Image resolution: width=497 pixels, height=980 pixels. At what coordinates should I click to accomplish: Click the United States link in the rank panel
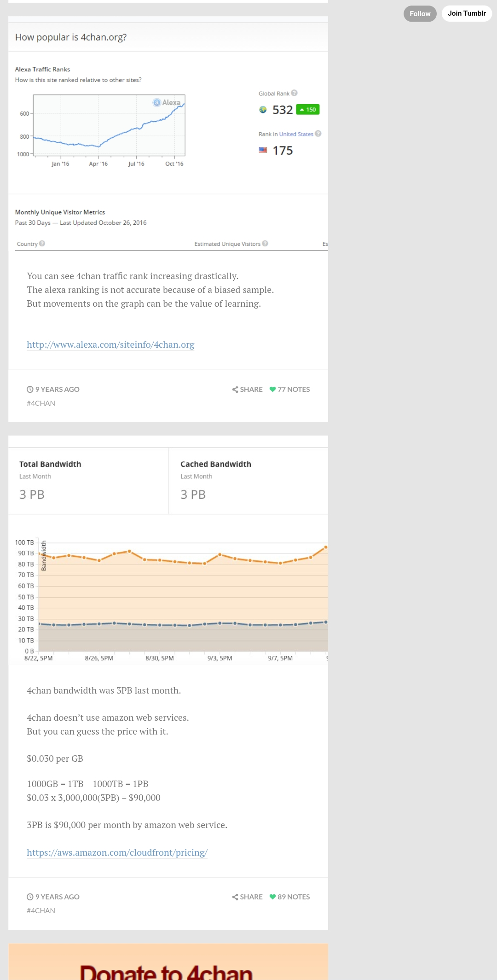point(296,134)
